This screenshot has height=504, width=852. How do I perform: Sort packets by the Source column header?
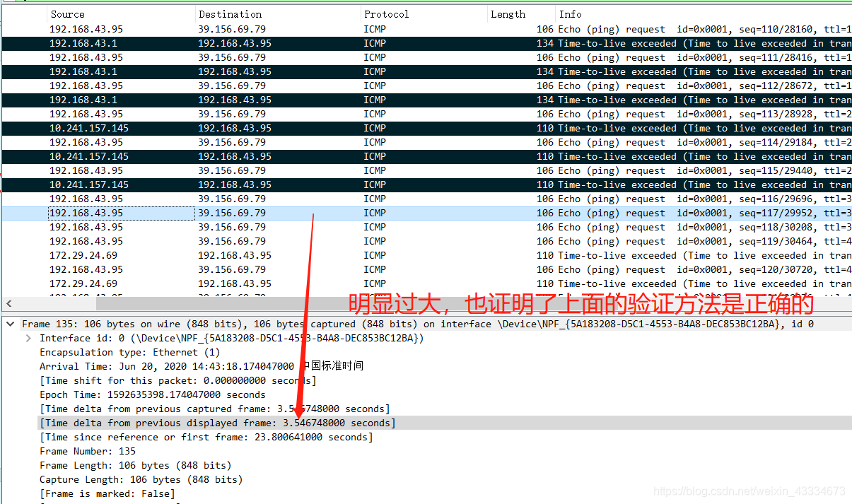coord(120,14)
